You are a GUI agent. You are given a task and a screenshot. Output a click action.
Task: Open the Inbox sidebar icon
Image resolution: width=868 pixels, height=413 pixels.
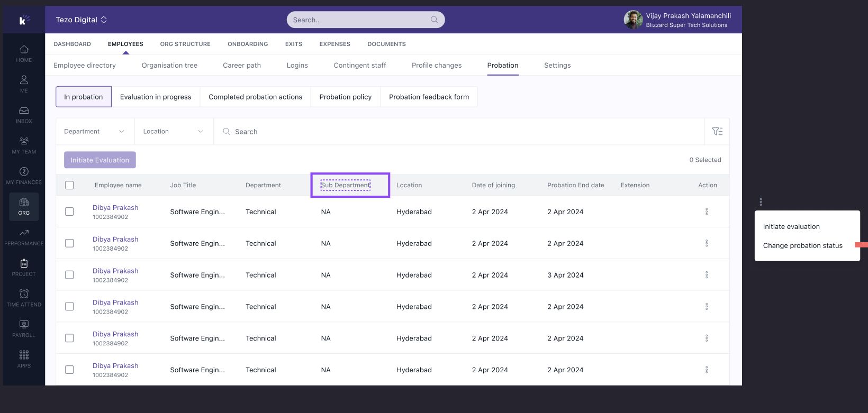pyautogui.click(x=24, y=111)
